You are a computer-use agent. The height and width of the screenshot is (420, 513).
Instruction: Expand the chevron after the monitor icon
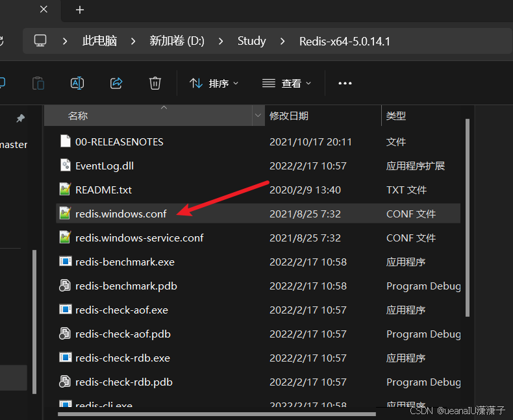coord(65,41)
